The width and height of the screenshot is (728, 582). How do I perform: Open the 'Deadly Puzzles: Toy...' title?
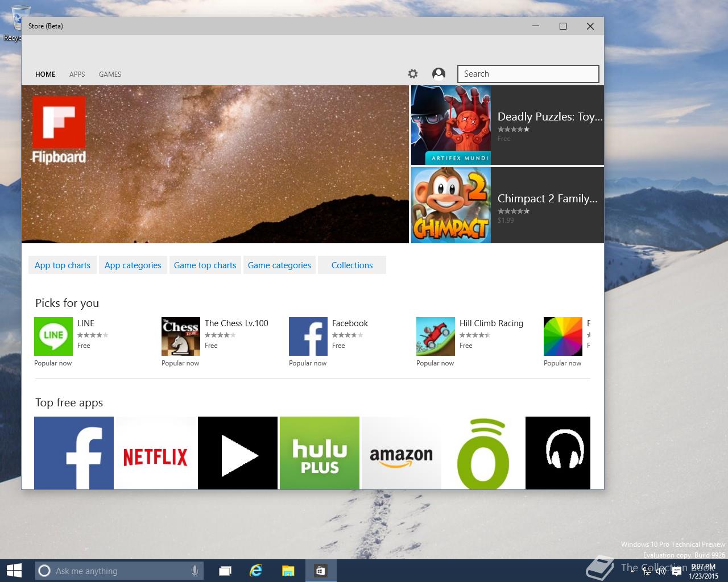[550, 117]
